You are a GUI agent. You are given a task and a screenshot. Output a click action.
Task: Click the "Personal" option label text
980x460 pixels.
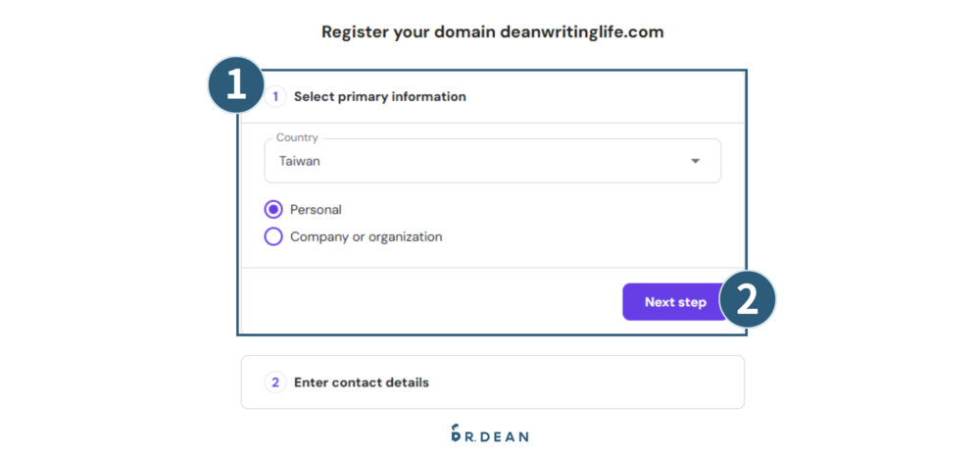pyautogui.click(x=316, y=210)
